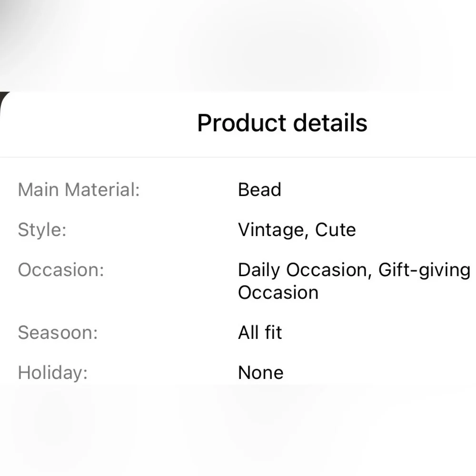Click the All fit value
This screenshot has height=476, width=476.
click(x=260, y=332)
